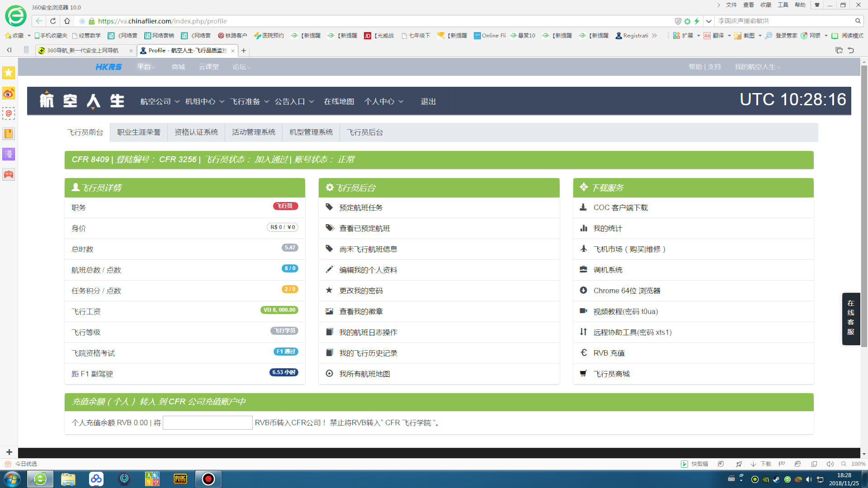868x488 pixels.
Task: Click the page vertical scrollbar
Action: pyautogui.click(x=864, y=206)
